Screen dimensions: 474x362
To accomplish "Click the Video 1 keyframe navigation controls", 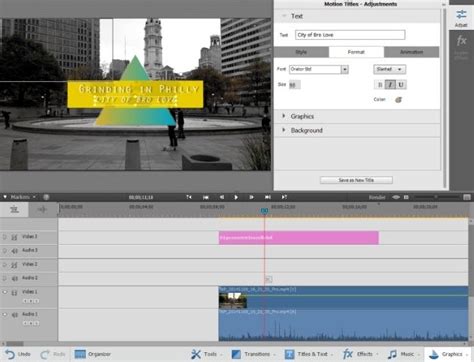I will 31,301.
